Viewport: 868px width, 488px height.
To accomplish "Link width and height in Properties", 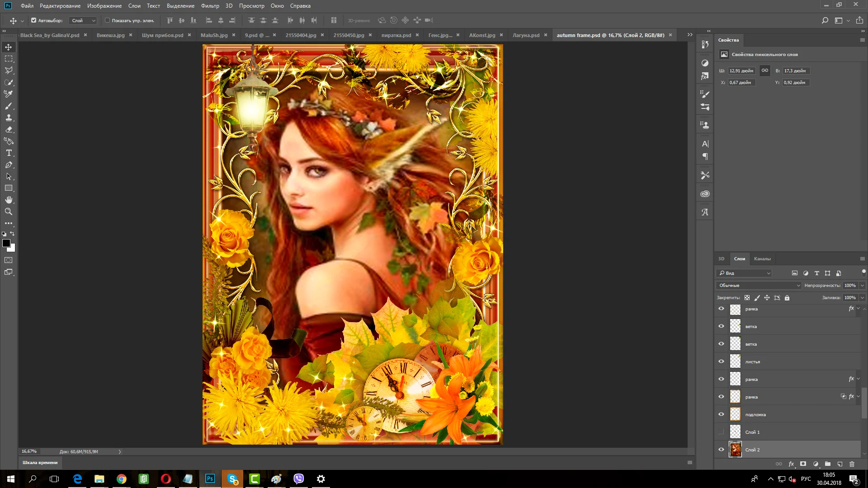I will point(764,70).
